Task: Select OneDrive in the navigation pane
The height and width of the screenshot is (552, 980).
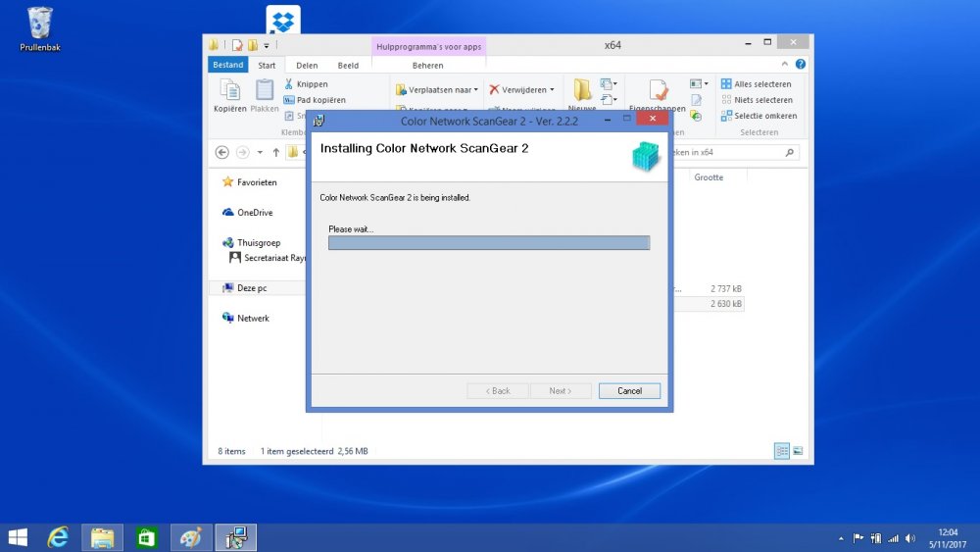Action: click(x=254, y=212)
